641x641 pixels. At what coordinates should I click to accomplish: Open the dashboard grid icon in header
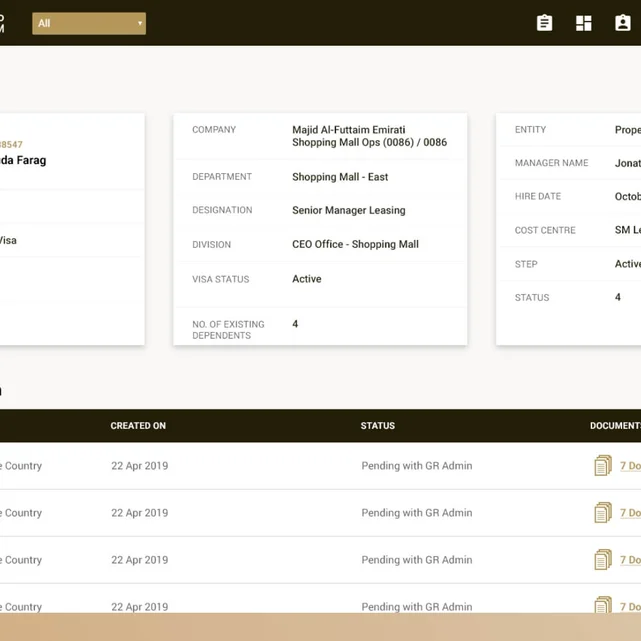583,23
